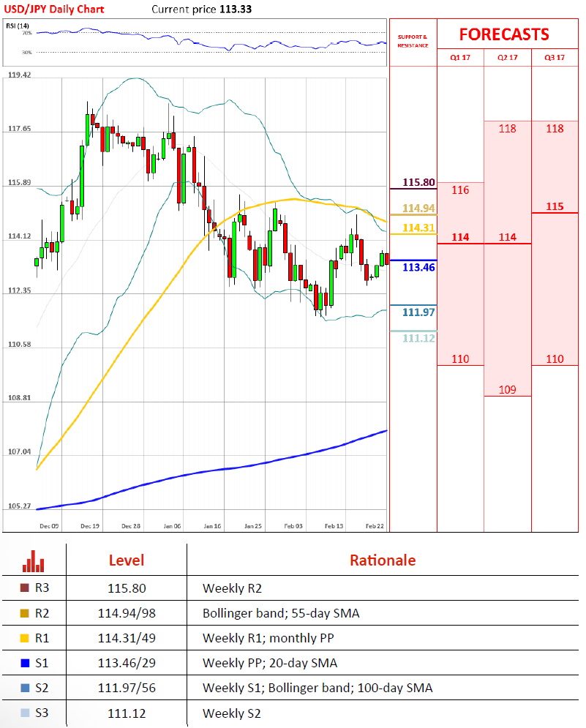Click the 112.35 price axis label
586x728 pixels.
pos(20,290)
